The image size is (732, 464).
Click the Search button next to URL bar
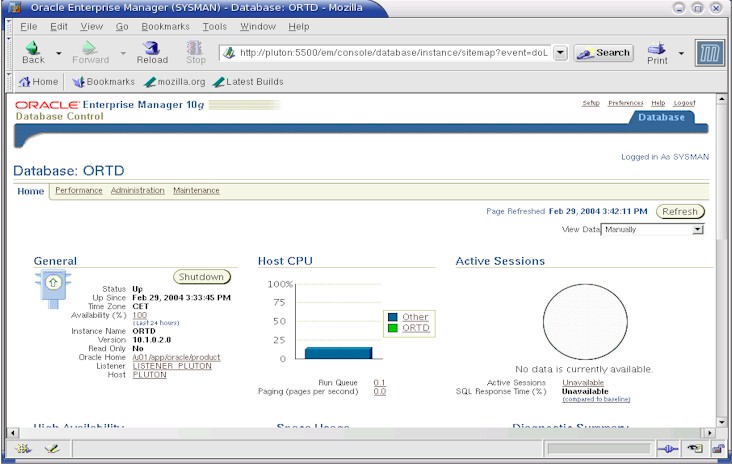click(x=604, y=53)
